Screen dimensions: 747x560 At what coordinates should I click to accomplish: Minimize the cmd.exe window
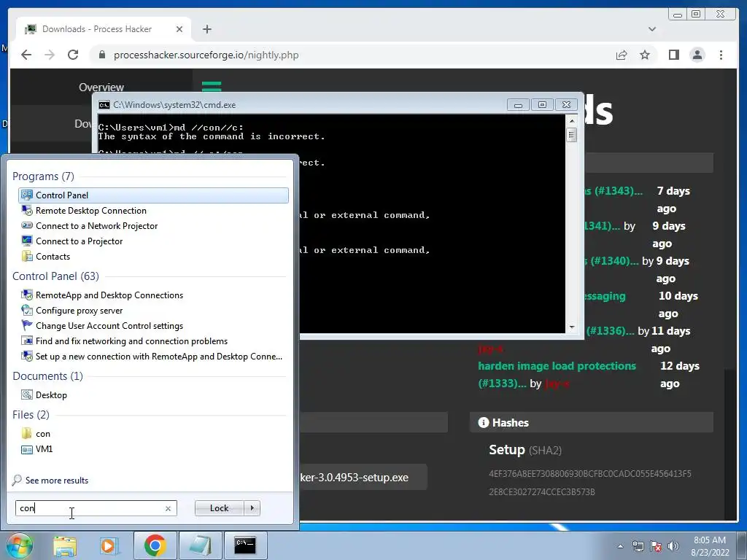coord(518,105)
